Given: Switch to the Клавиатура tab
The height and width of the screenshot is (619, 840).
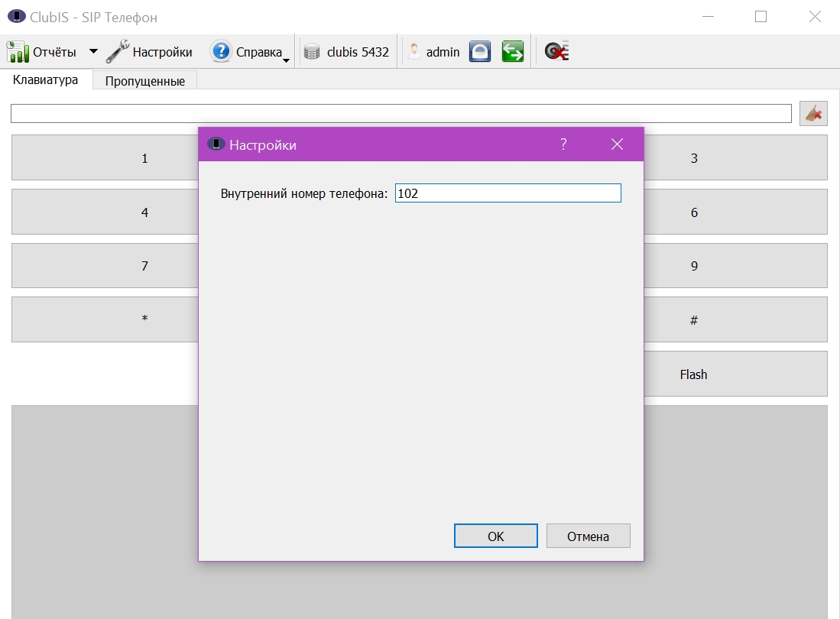Looking at the screenshot, I should pos(46,79).
